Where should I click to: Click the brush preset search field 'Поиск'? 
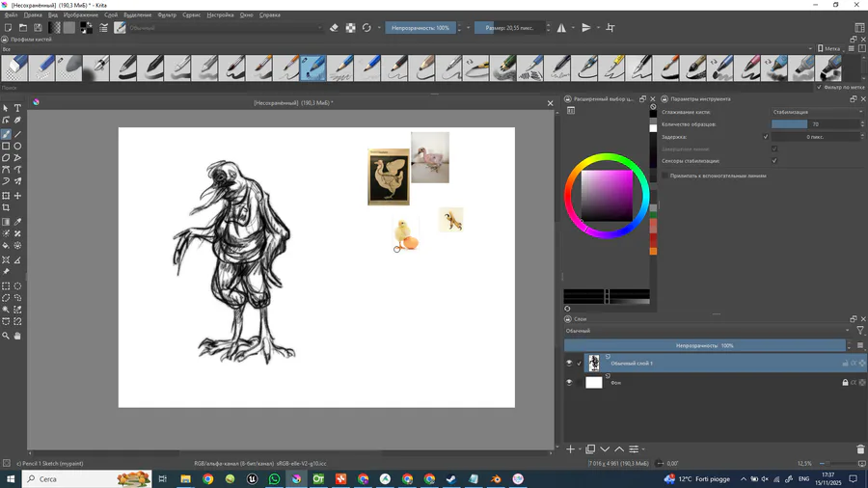pos(407,88)
